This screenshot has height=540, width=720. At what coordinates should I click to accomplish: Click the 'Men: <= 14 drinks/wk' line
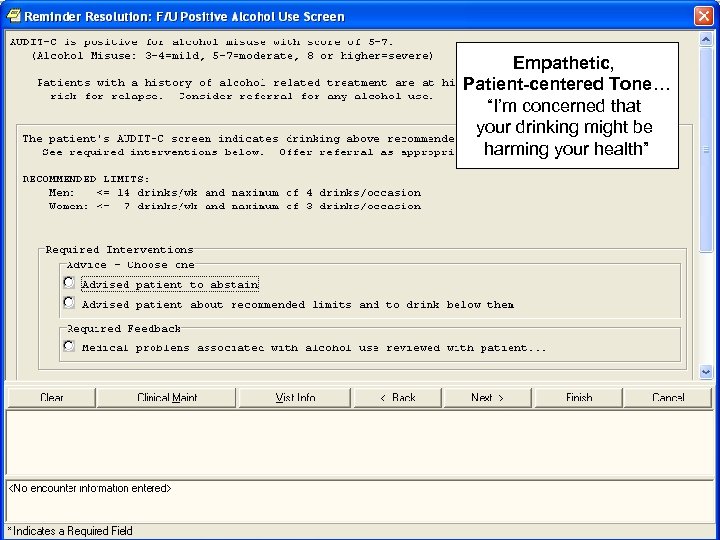[235, 192]
